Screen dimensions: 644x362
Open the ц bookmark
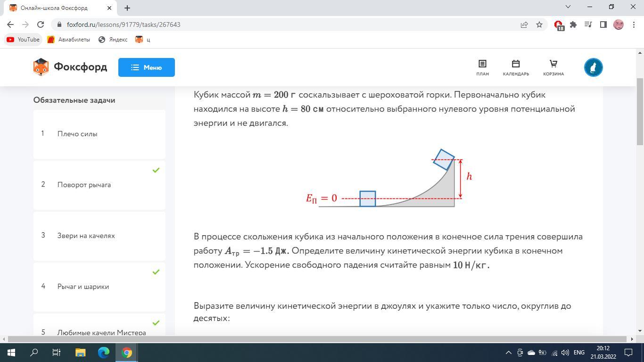tap(143, 40)
